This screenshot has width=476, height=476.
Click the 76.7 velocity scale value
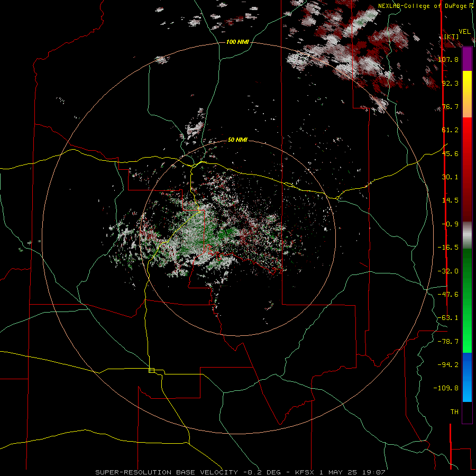tap(450, 106)
